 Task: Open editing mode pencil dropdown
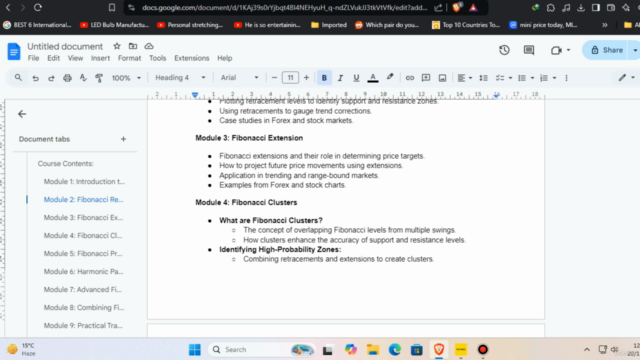coord(627,78)
